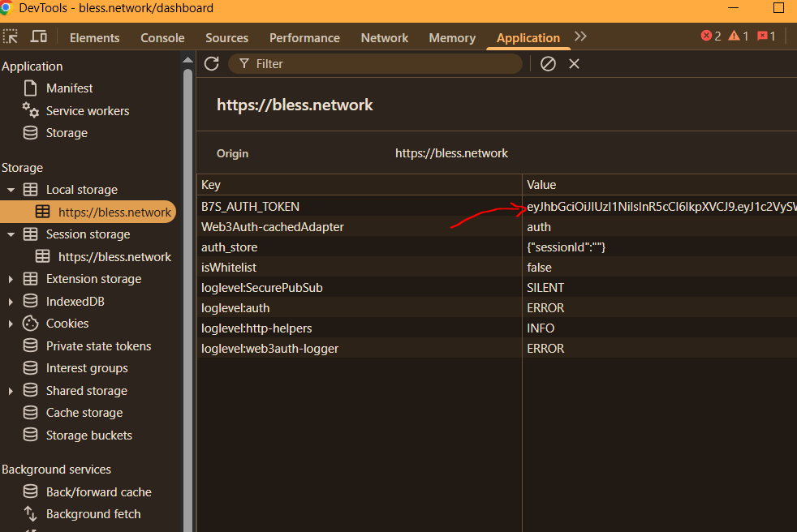Click the Service workers gear icon
Image resolution: width=797 pixels, height=532 pixels.
[x=31, y=110]
